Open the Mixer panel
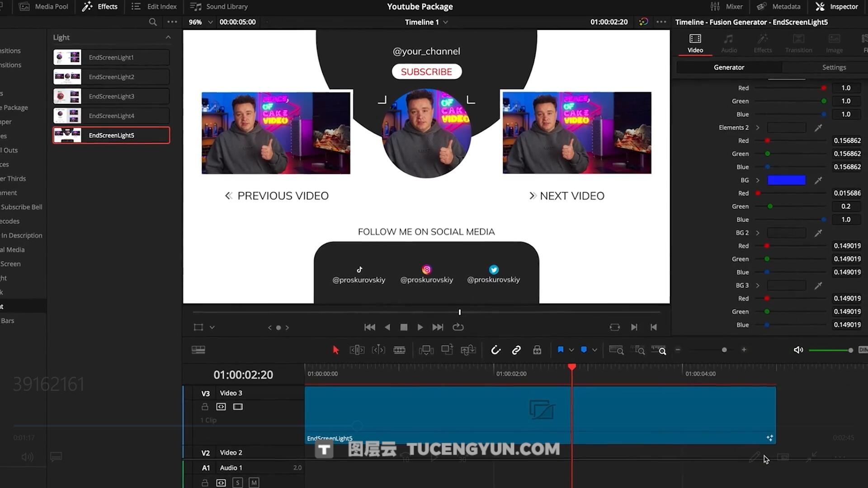Viewport: 868px width, 488px height. 726,6
